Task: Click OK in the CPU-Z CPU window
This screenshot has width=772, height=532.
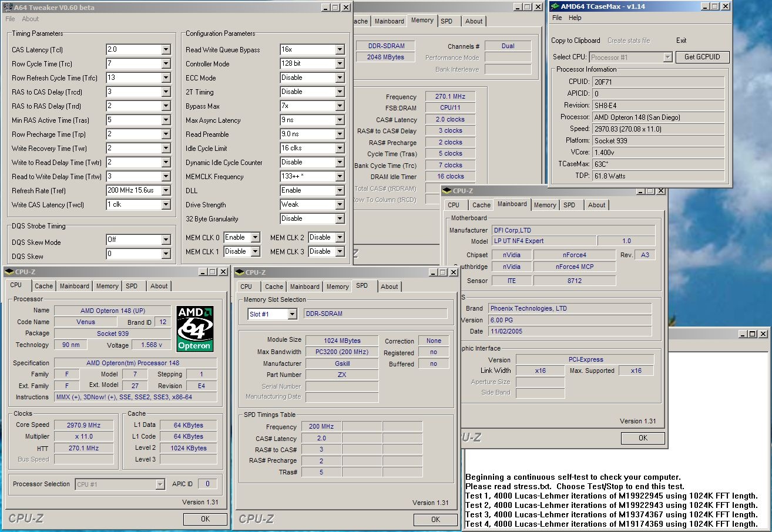Action: pyautogui.click(x=205, y=519)
